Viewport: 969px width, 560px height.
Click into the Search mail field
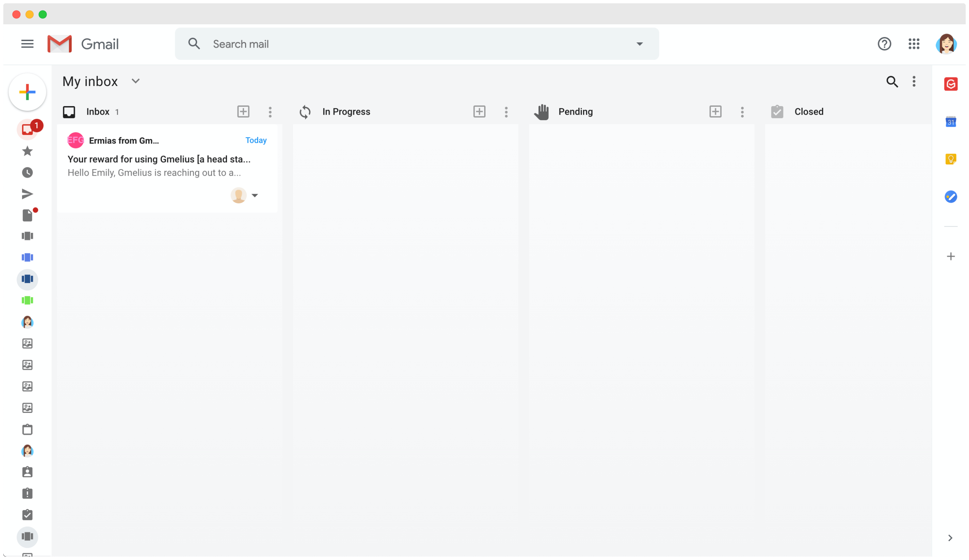point(417,44)
